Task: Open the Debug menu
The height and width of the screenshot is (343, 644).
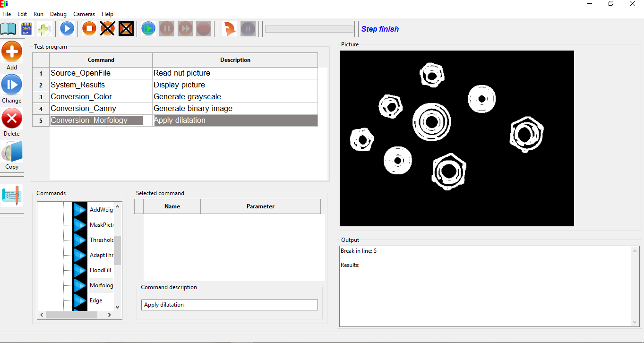Action: click(x=58, y=14)
